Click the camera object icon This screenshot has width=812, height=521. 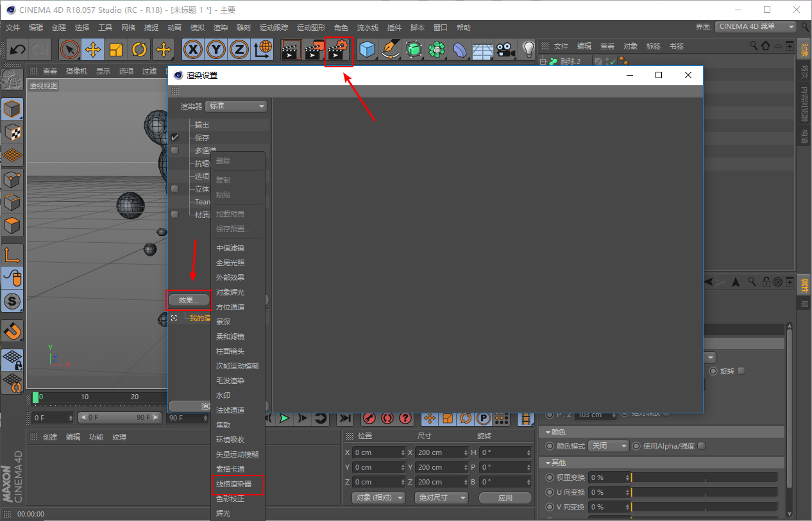pos(506,49)
